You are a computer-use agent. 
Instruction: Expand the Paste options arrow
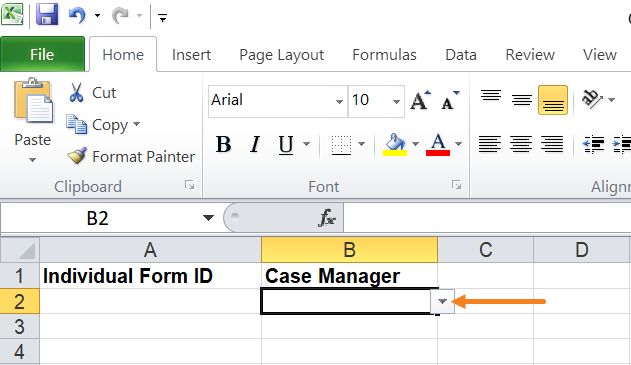coord(33,160)
